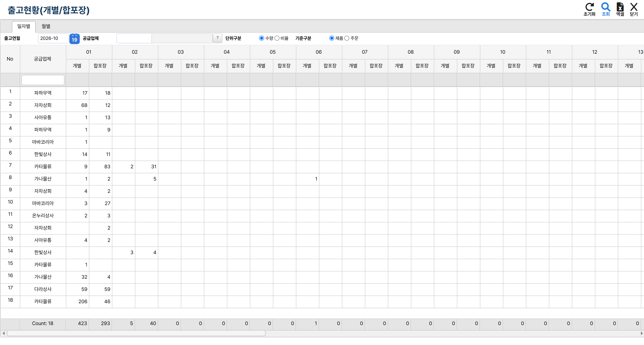Select the 비율 radio button

click(x=277, y=38)
